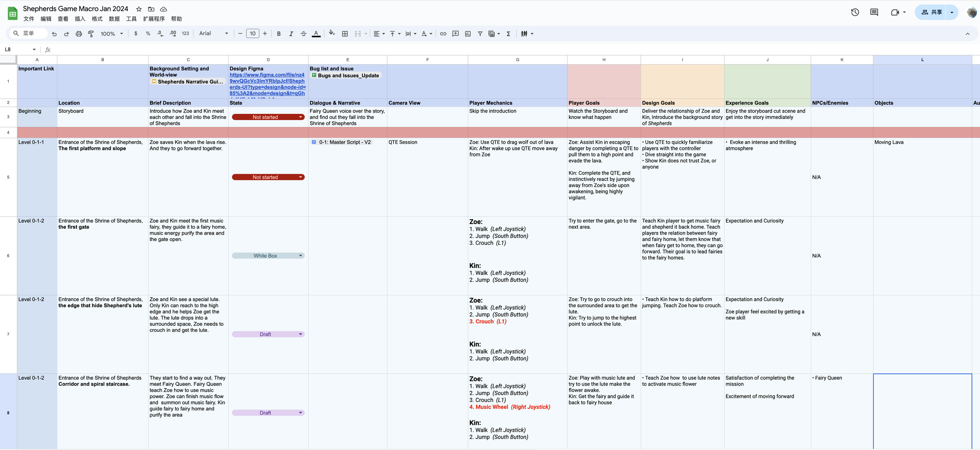Click the borders icon

pyautogui.click(x=345, y=34)
